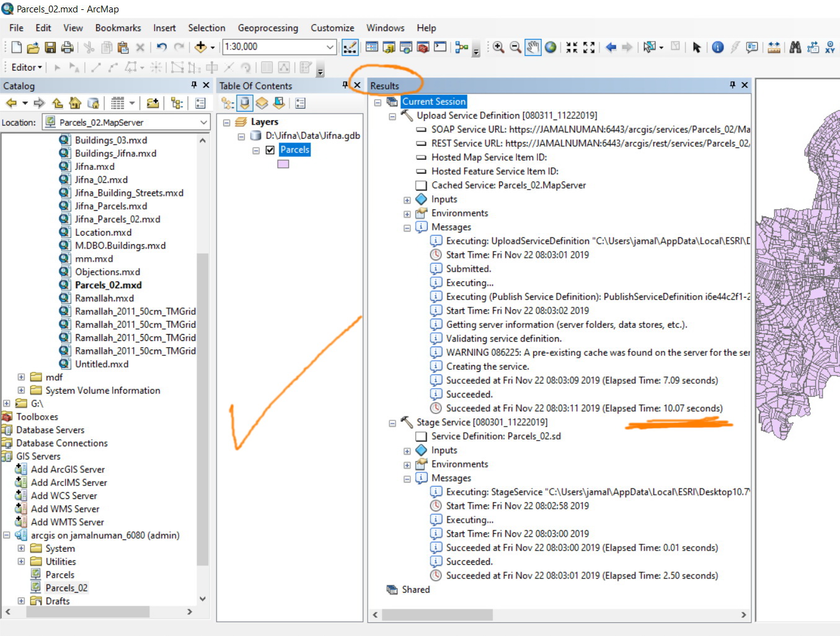Click the Print icon in Standard toolbar
The image size is (840, 636).
[67, 47]
